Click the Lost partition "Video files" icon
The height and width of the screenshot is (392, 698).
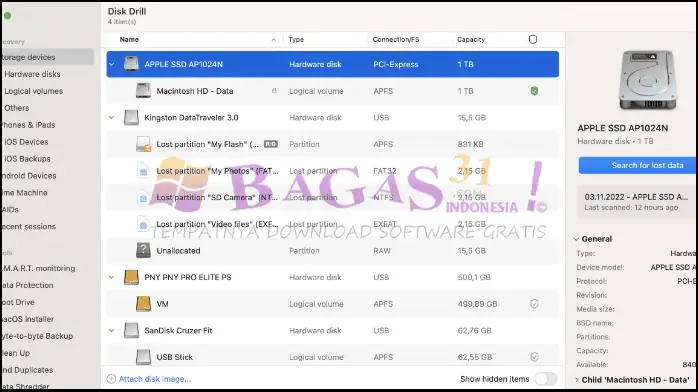coord(143,224)
